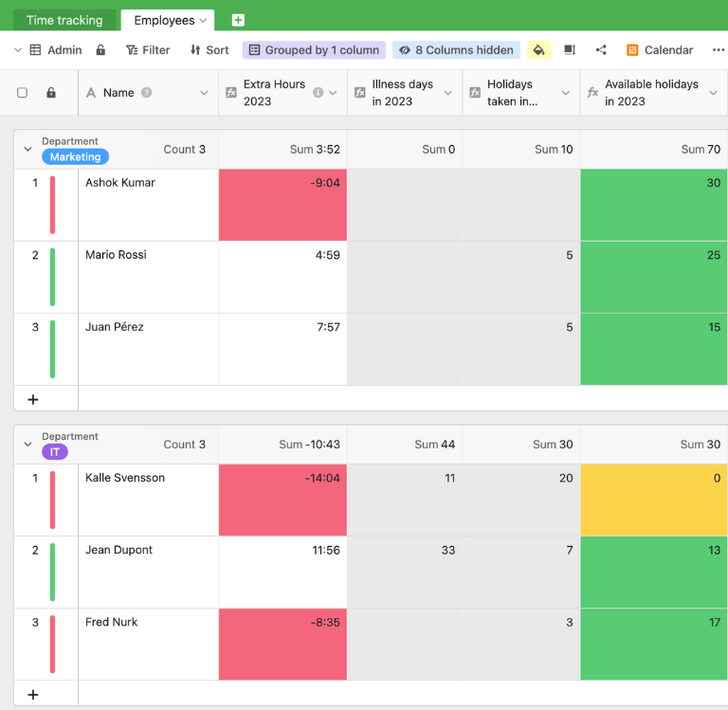Click the row height icon in toolbar
The height and width of the screenshot is (710, 728).
pyautogui.click(x=570, y=50)
